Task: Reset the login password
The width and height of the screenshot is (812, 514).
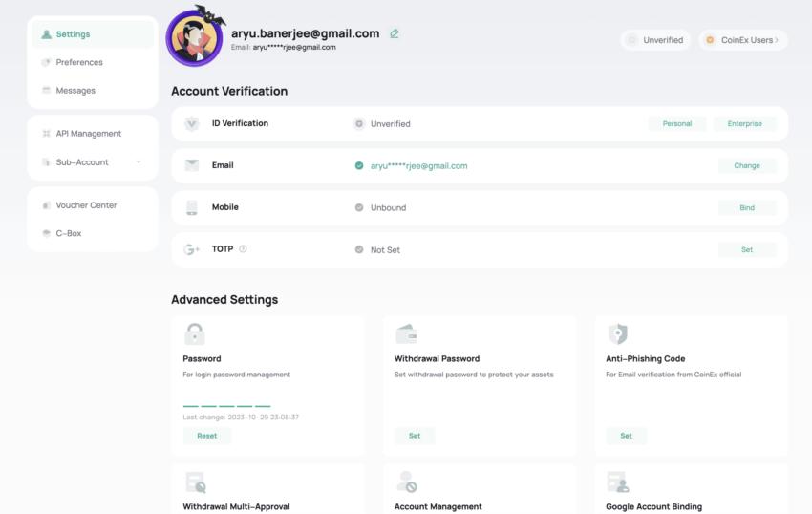Action: (207, 436)
